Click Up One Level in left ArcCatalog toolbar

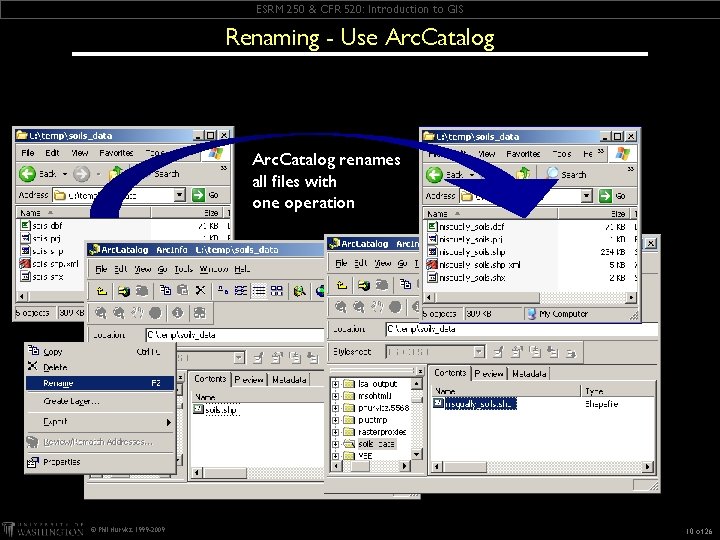tap(102, 290)
